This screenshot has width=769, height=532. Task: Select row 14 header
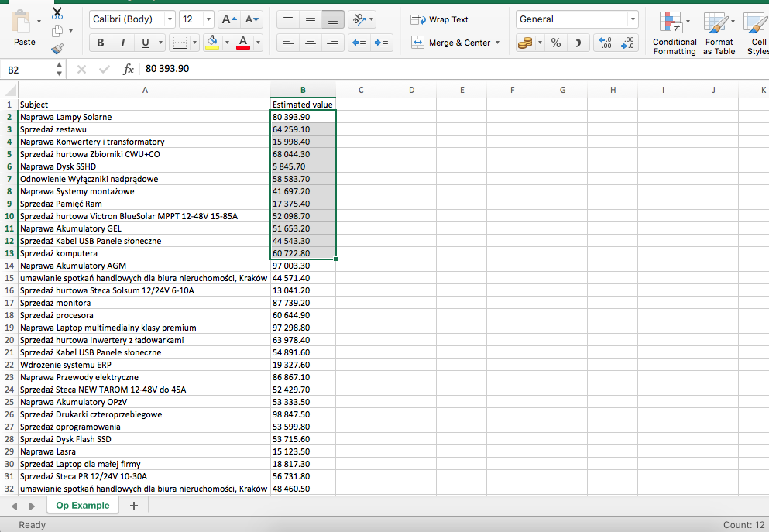9,266
